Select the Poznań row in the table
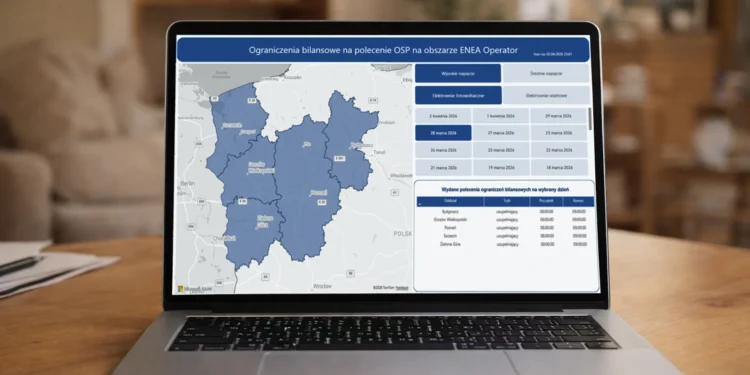 505,228
